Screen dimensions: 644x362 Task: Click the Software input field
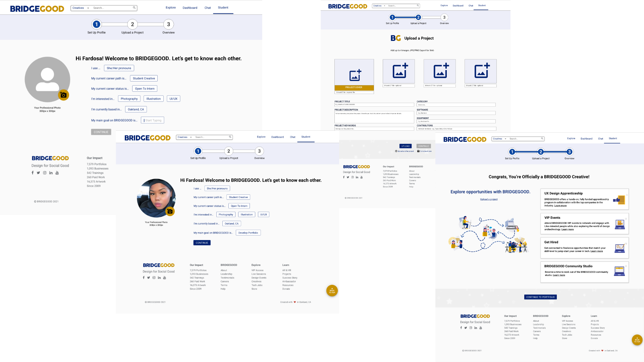pyautogui.click(x=456, y=113)
